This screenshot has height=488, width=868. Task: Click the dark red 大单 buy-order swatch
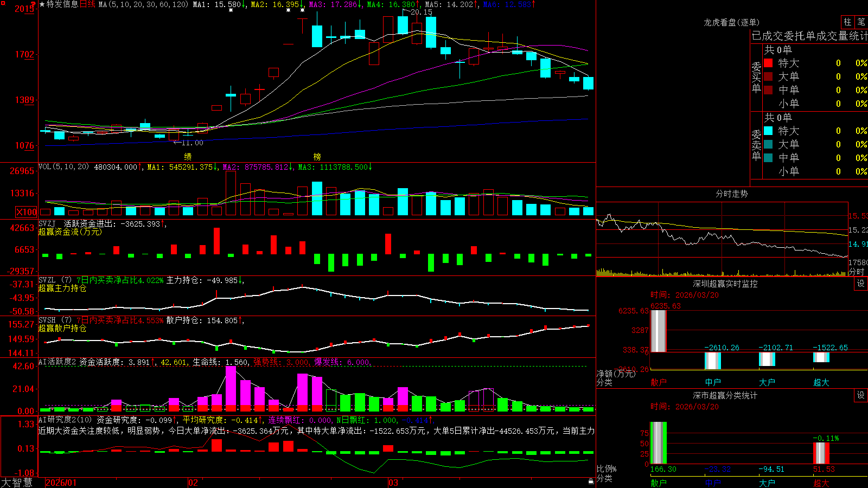click(768, 76)
